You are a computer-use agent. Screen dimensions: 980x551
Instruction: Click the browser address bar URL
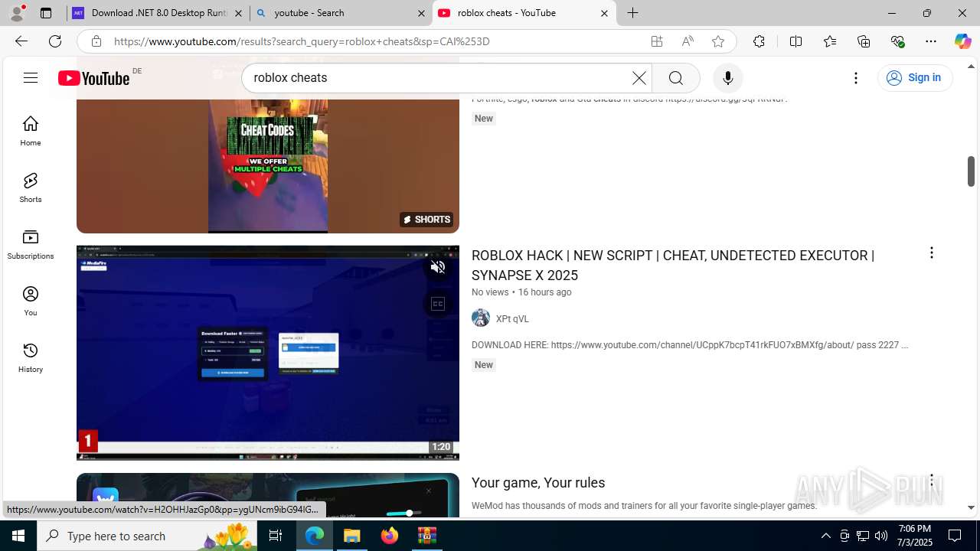coord(302,41)
